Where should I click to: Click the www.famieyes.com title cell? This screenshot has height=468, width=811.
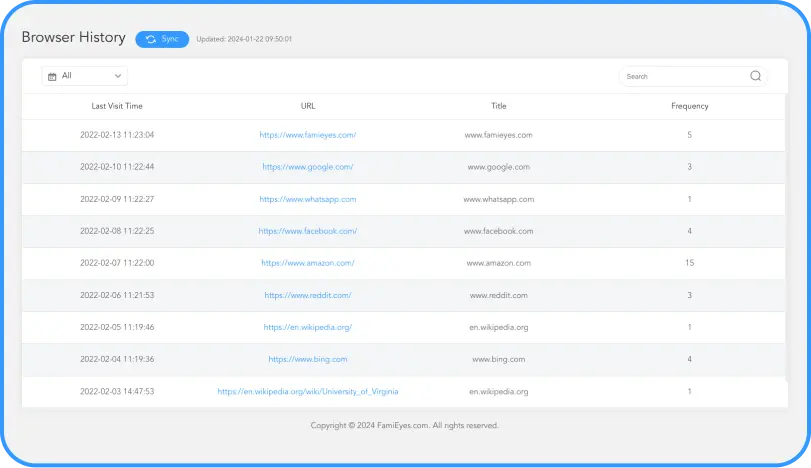(x=499, y=135)
